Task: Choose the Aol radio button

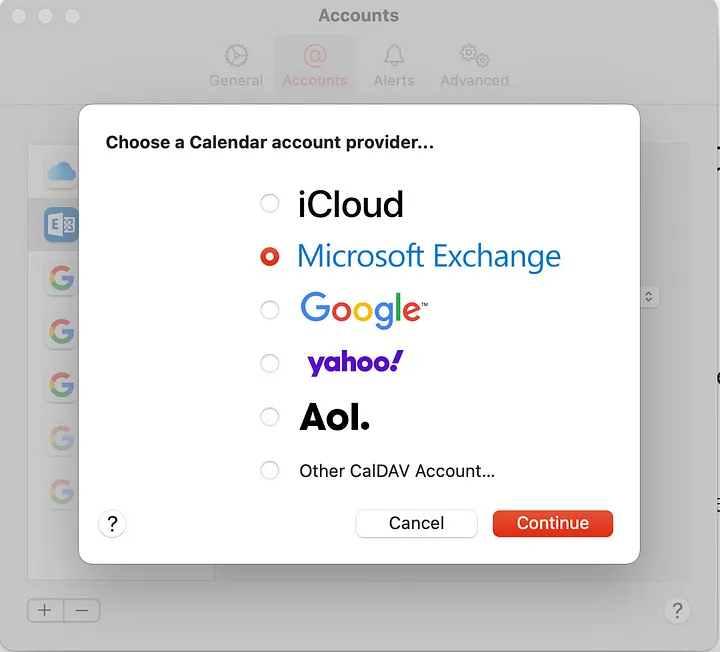Action: [270, 417]
